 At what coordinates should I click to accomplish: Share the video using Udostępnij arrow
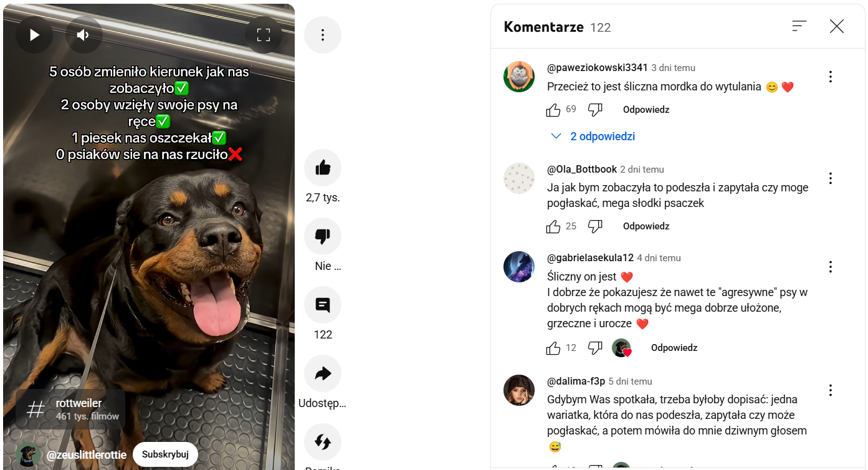pyautogui.click(x=323, y=373)
